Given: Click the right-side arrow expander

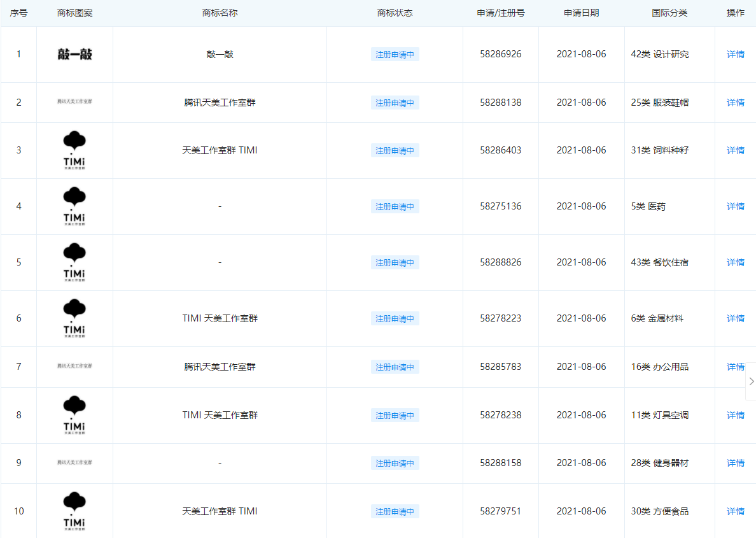Looking at the screenshot, I should tap(751, 381).
